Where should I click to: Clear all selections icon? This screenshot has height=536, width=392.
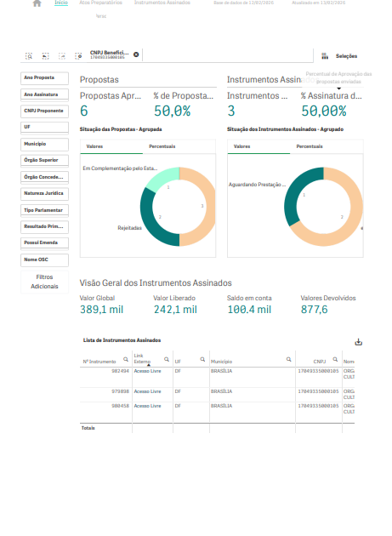click(78, 56)
